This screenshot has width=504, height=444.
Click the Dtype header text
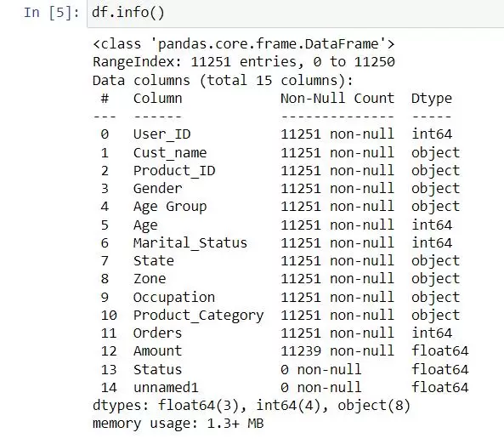click(432, 99)
